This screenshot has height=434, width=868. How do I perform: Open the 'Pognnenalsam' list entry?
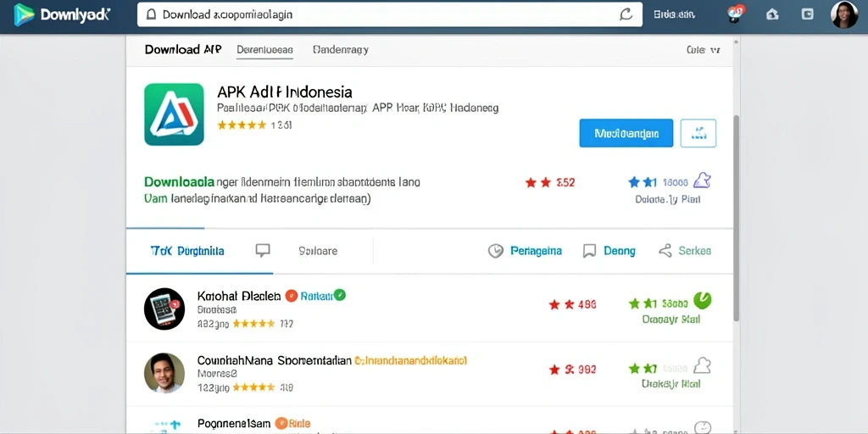234,424
